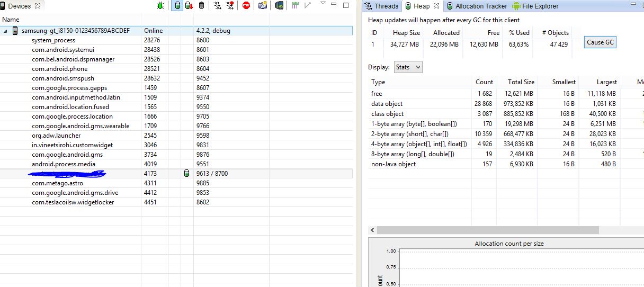Click the Largest column header

tap(600, 82)
